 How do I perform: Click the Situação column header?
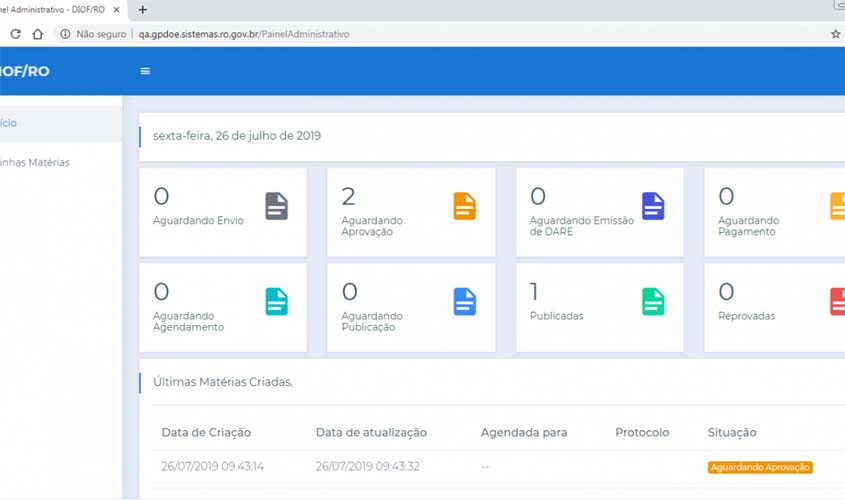click(x=732, y=433)
